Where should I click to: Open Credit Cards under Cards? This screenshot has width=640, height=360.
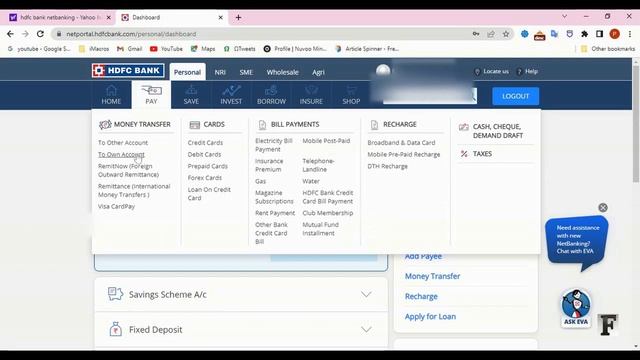point(205,143)
